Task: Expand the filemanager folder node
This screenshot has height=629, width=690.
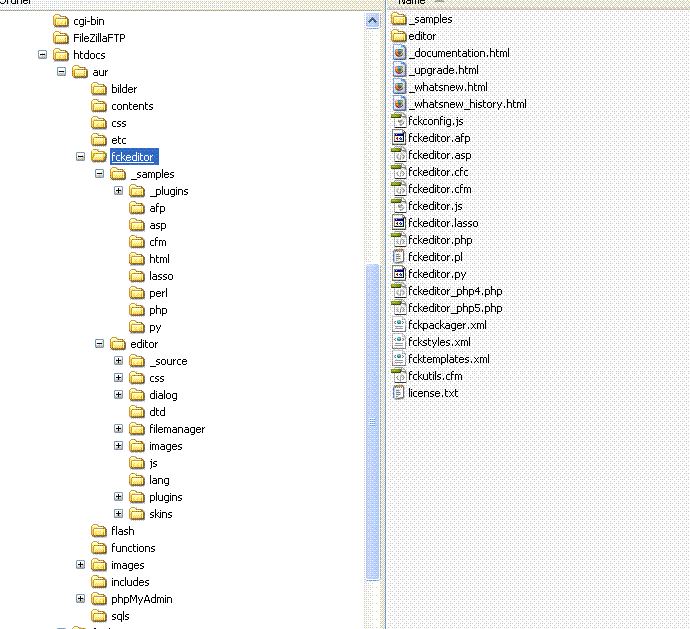Action: click(x=119, y=429)
